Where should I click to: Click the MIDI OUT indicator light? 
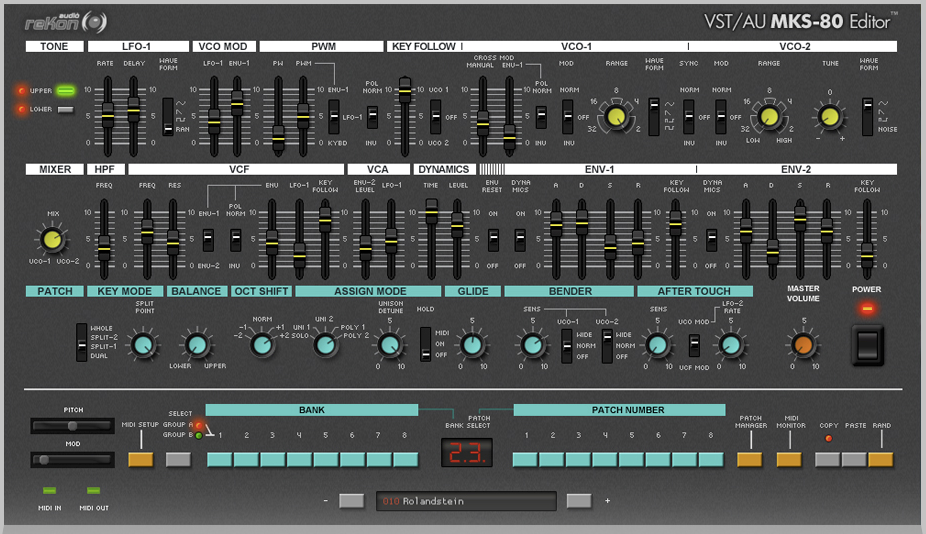[93, 490]
